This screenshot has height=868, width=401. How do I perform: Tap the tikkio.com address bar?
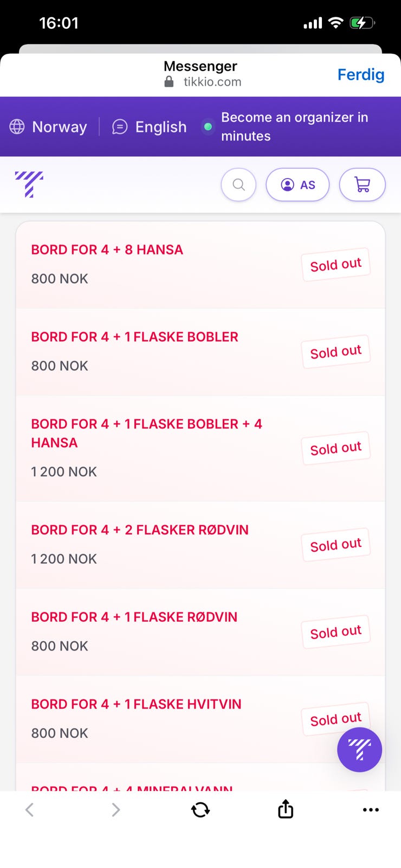[203, 81]
